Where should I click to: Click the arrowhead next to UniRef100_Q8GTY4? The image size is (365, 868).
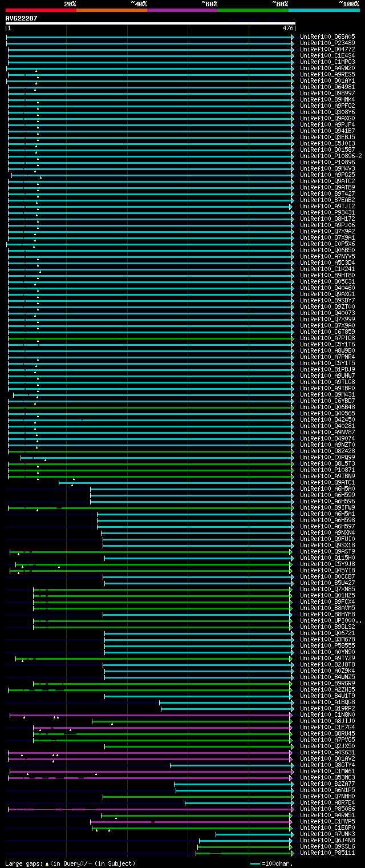293,765
